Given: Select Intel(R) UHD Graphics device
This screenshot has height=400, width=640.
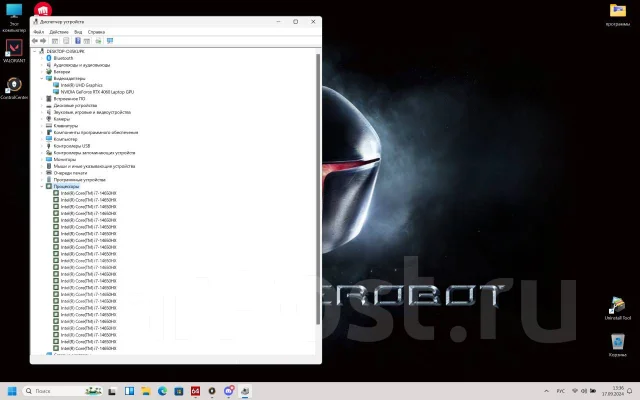Looking at the screenshot, I should [x=82, y=85].
